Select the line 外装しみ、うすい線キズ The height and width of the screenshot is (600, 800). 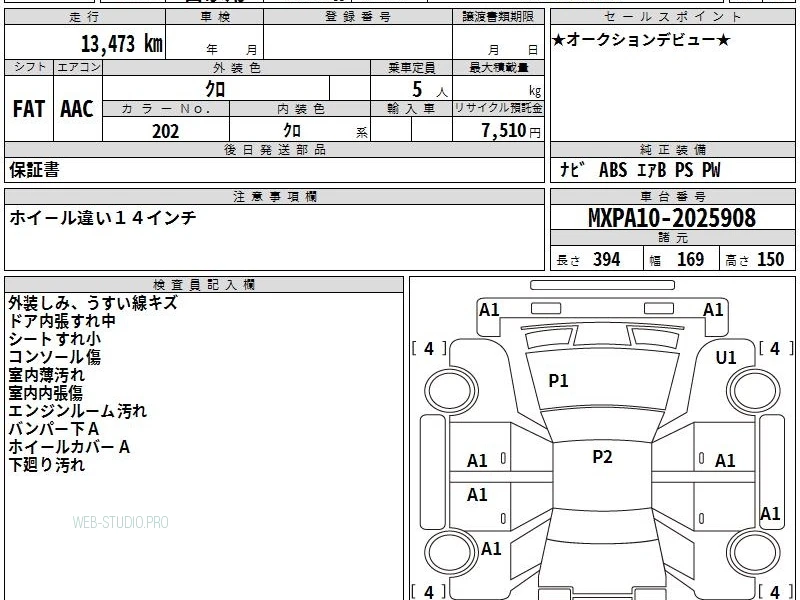93,303
